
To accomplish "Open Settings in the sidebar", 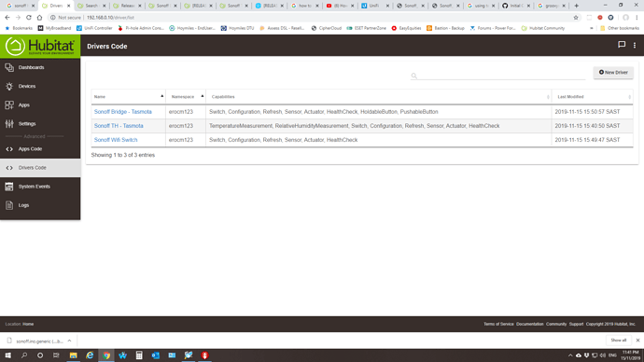I will 40,123.
